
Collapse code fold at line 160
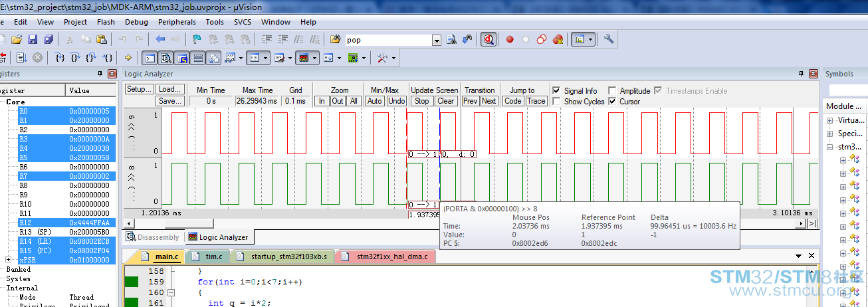[171, 292]
